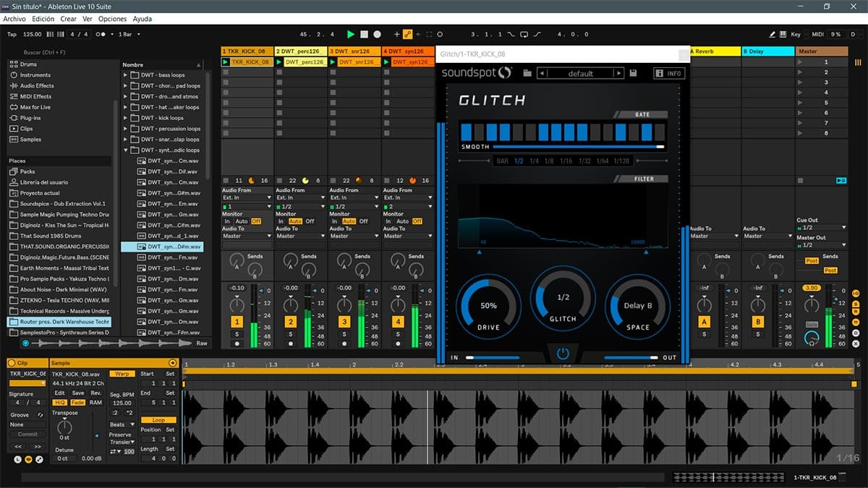Open the Beats warp mode dropdown

point(122,424)
